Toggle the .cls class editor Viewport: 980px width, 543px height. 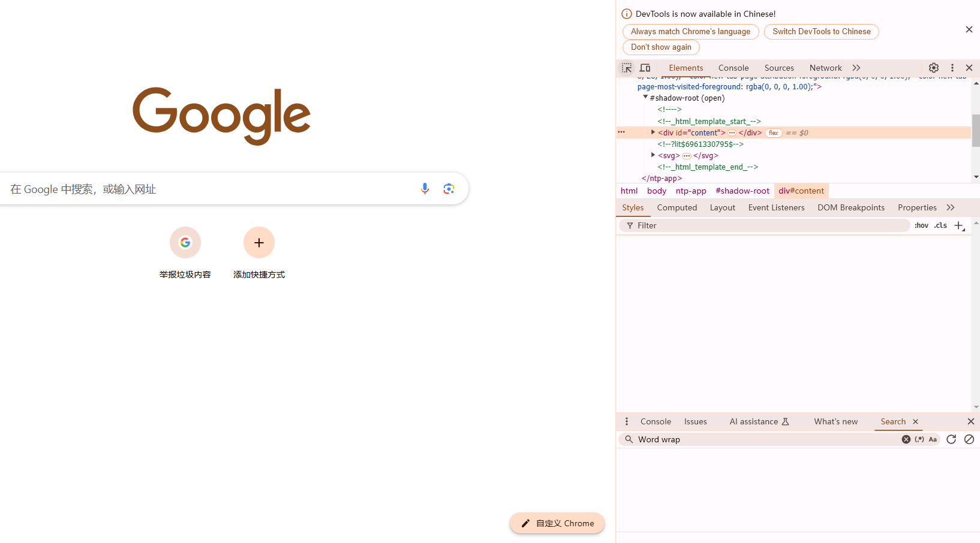tap(940, 225)
